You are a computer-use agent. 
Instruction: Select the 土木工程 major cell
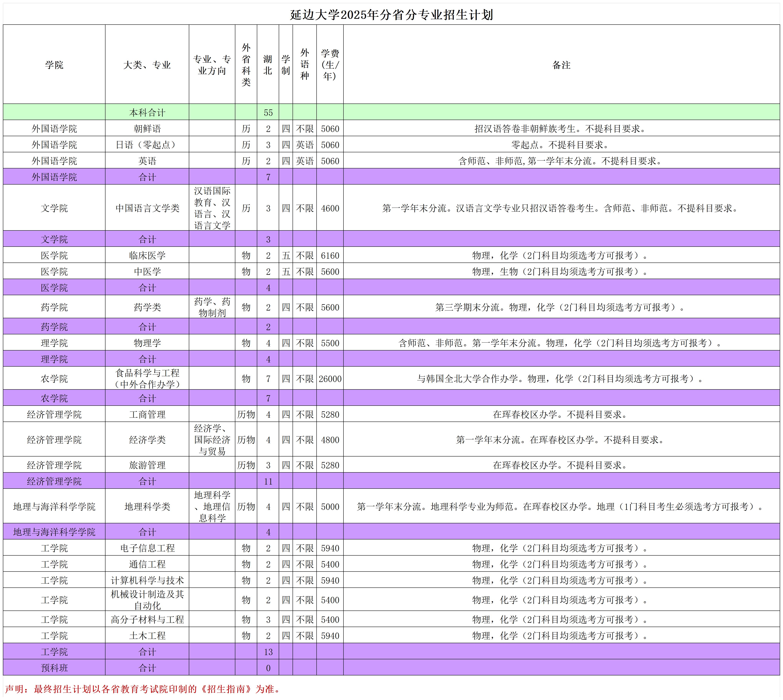(147, 635)
